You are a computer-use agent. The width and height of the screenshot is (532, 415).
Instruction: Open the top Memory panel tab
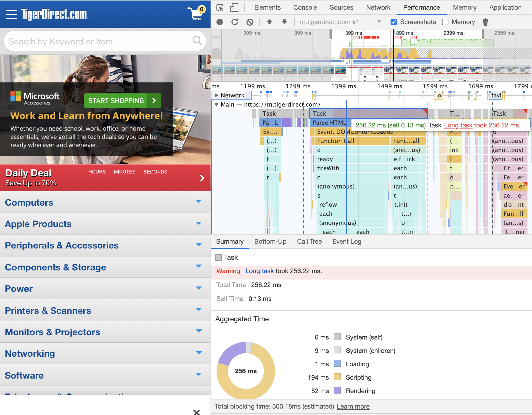click(x=464, y=7)
